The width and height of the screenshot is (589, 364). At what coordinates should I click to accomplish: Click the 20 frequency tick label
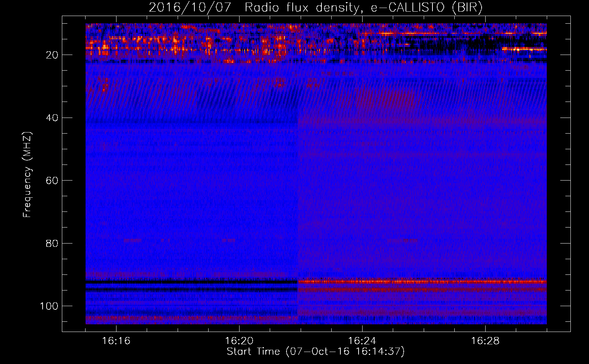(x=52, y=55)
